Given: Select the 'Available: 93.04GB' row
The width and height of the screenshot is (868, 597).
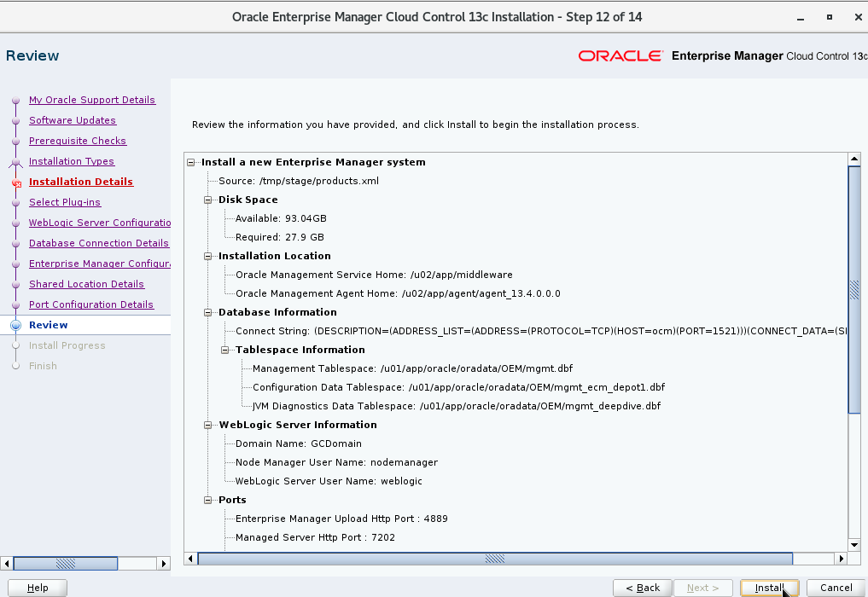Looking at the screenshot, I should click(281, 218).
